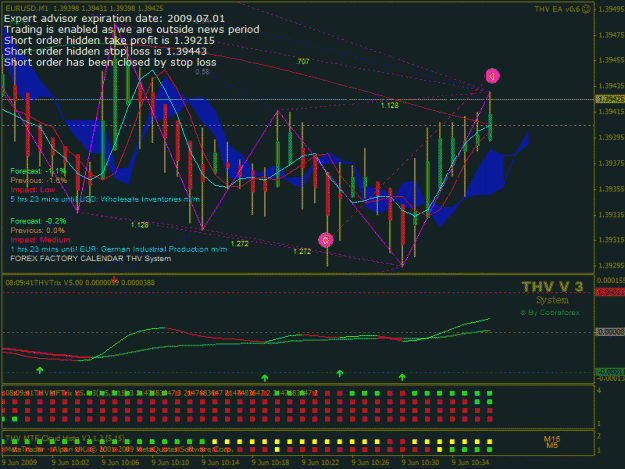The height and width of the screenshot is (469, 625).
Task: Click the 'Forecast: -0.2%' news label
Action: click(38, 221)
